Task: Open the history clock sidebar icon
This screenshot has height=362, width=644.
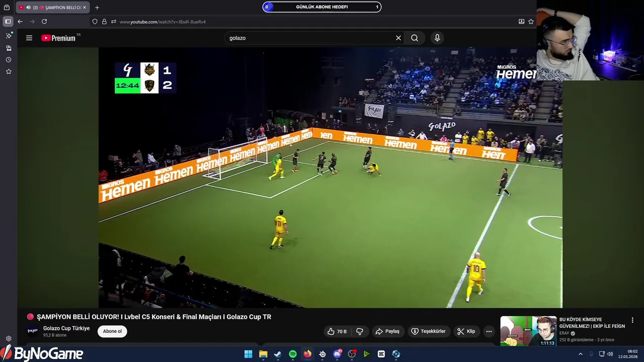Action: tap(9, 60)
